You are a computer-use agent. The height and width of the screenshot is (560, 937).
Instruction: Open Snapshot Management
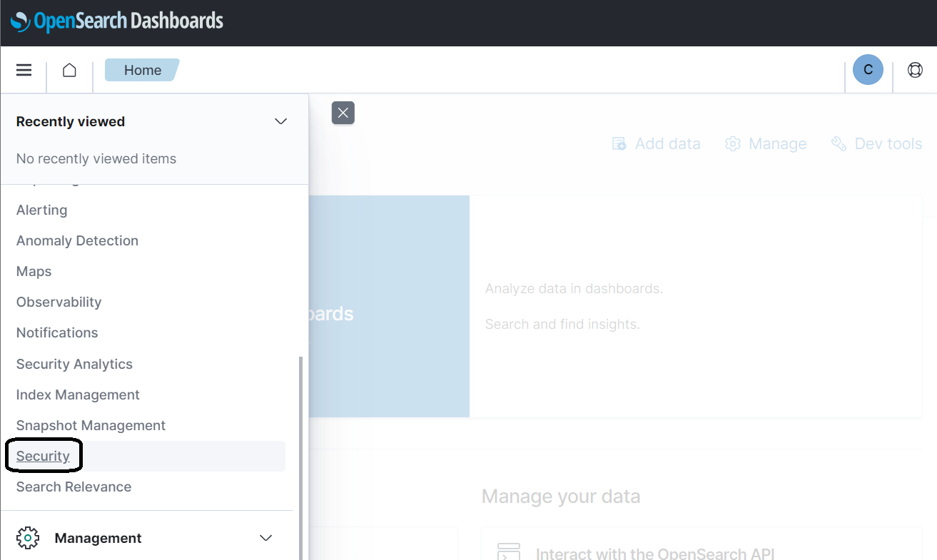click(91, 425)
